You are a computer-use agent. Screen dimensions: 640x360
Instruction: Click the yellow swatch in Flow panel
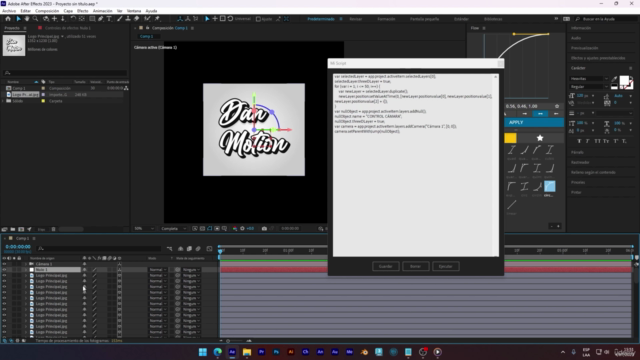coord(510,138)
